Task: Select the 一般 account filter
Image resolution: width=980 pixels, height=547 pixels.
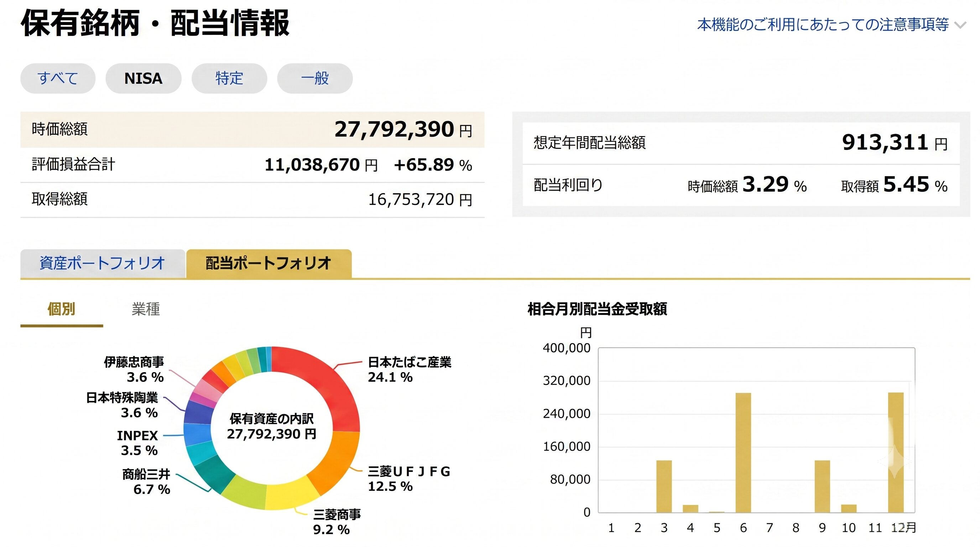Action: click(x=315, y=78)
